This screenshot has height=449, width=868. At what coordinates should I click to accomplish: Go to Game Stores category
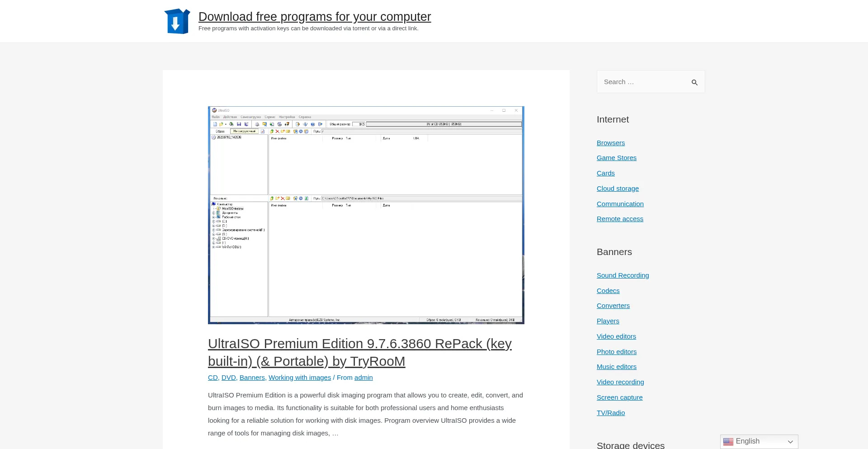(x=616, y=158)
